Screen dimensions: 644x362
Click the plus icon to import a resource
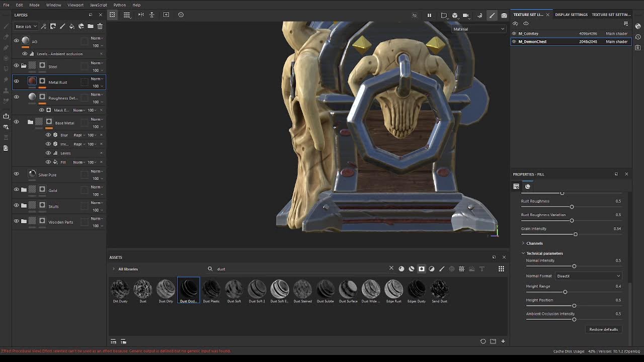tap(503, 341)
